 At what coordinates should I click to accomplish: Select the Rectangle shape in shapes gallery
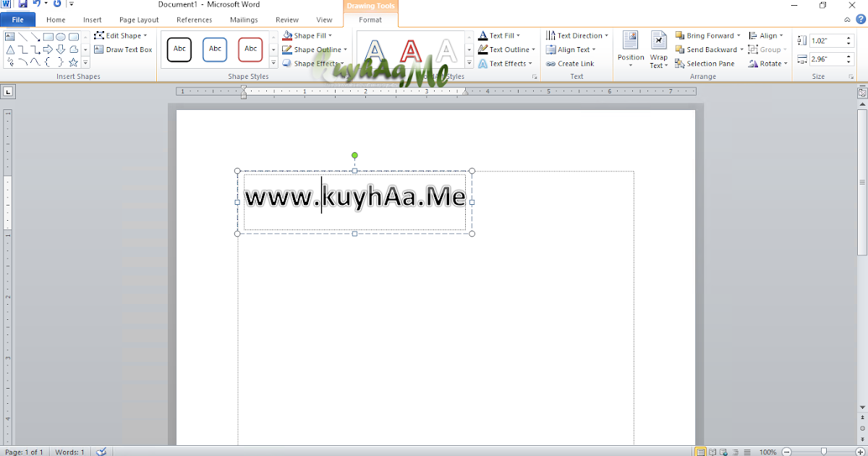click(x=48, y=36)
